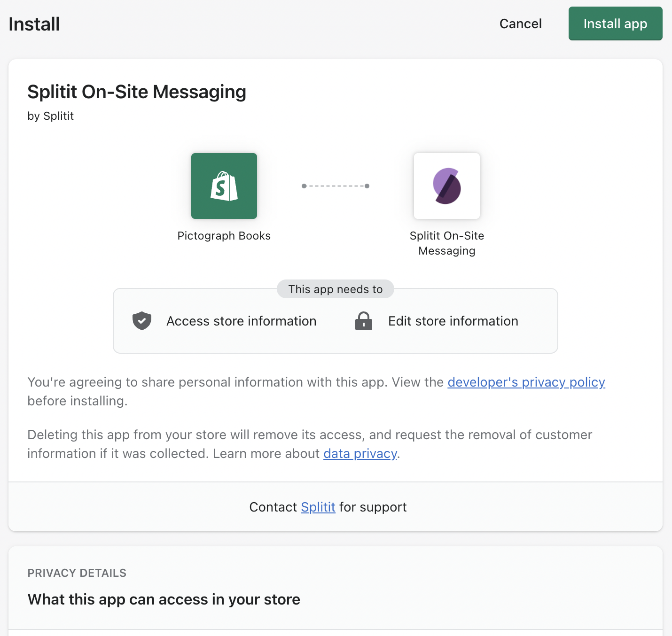This screenshot has height=636, width=672.
Task: Select 'Access store information' text
Action: click(242, 321)
